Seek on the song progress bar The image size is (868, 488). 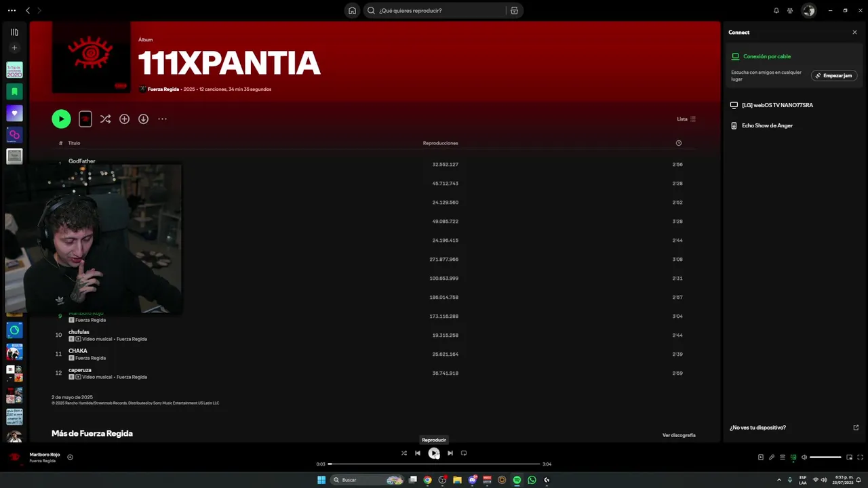tap(434, 464)
